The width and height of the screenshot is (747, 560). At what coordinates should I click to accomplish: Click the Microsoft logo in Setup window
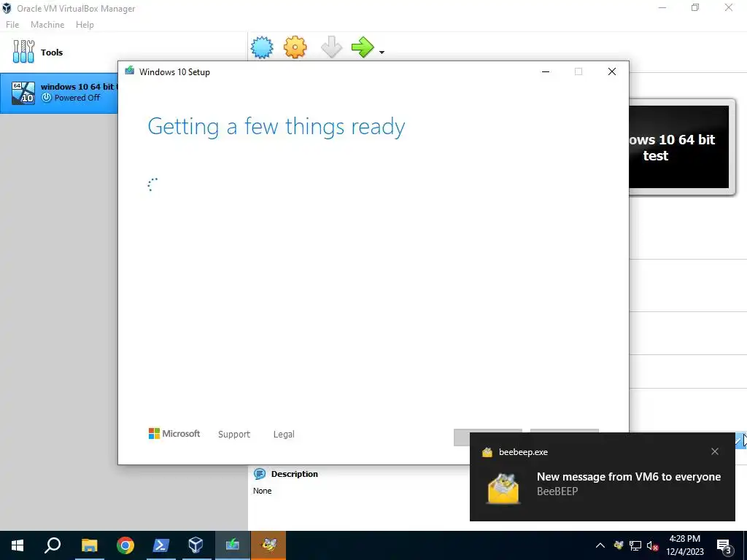174,434
